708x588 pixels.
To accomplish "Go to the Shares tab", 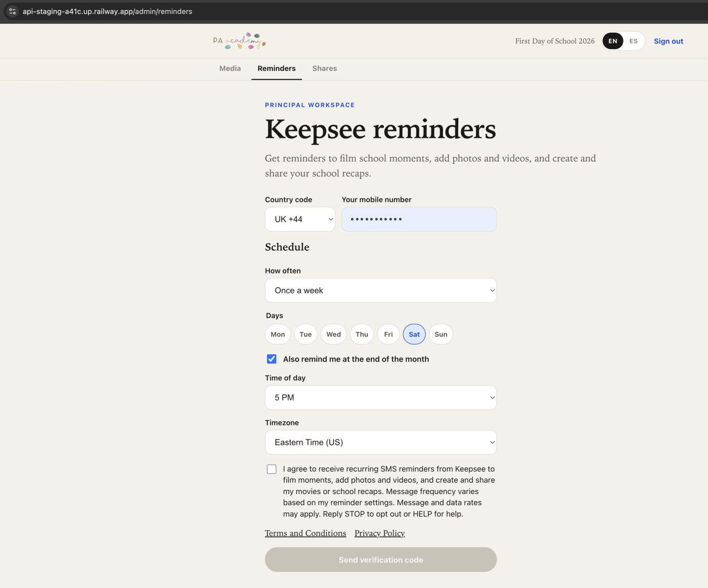I will pos(325,68).
